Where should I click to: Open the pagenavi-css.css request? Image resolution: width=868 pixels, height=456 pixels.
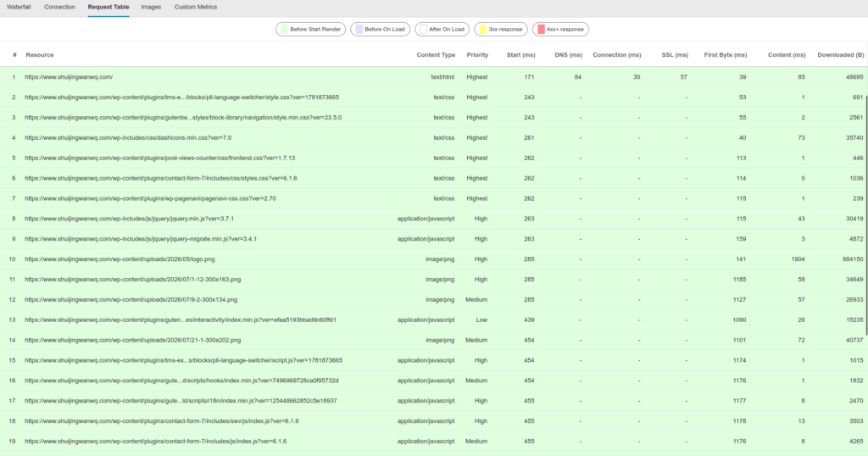tap(150, 198)
